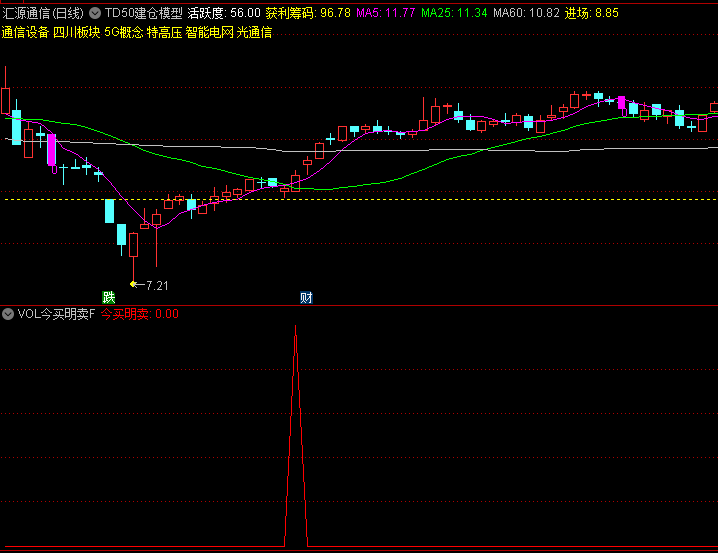Image resolution: width=718 pixels, height=553 pixels.
Task: Select the 通信设备 sector tag
Action: [25, 32]
